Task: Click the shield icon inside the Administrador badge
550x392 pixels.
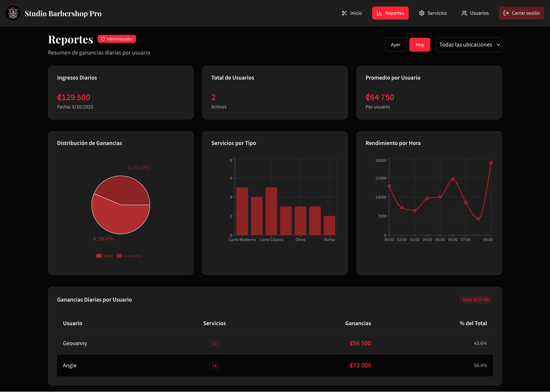Action: click(x=103, y=39)
